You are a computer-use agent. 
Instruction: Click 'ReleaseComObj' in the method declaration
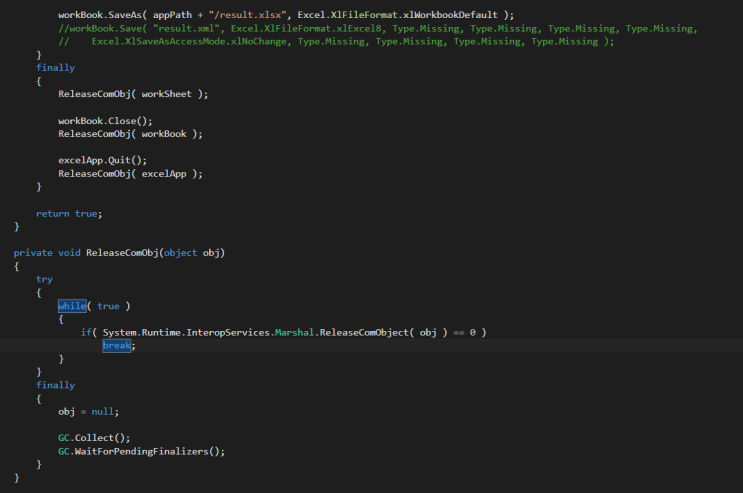point(122,253)
